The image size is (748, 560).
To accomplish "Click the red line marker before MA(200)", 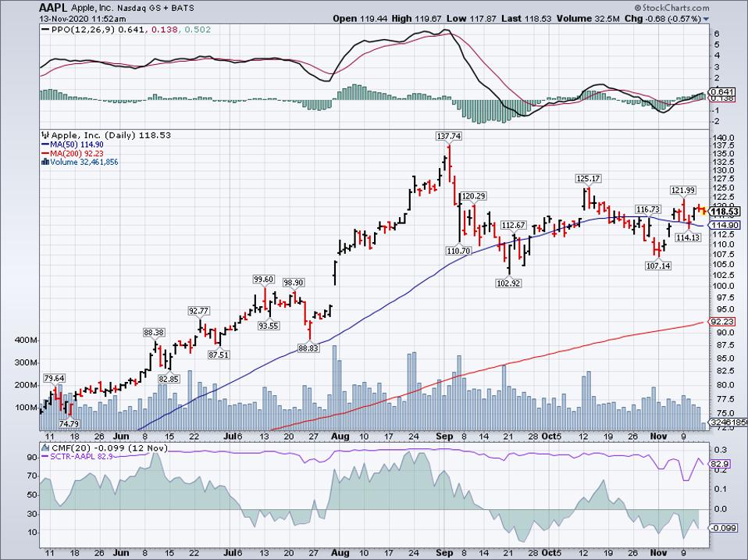I will pos(45,154).
